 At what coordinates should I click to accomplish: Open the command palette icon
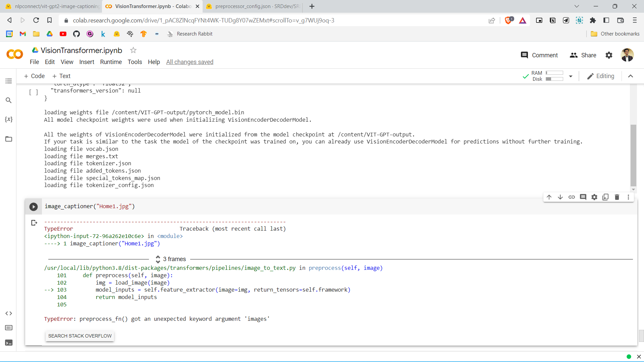pyautogui.click(x=9, y=328)
